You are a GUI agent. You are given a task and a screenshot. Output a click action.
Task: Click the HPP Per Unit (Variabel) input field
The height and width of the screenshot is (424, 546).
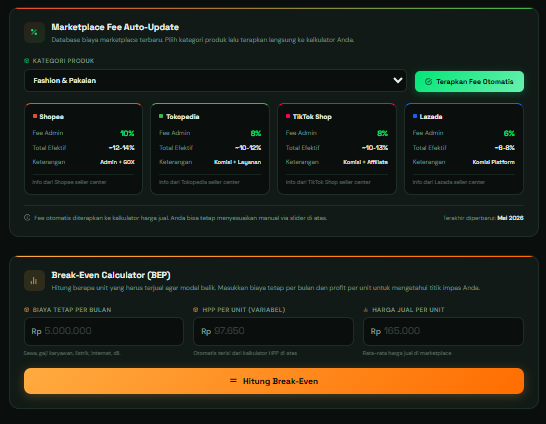coord(273,331)
